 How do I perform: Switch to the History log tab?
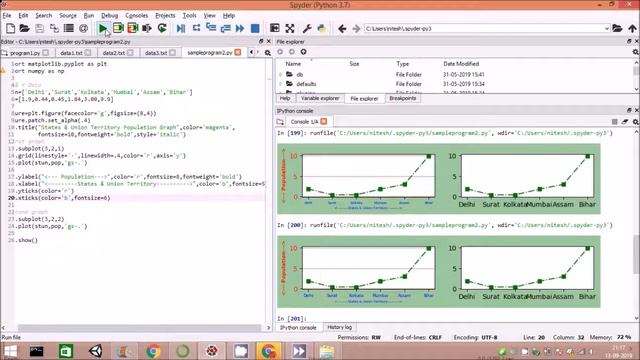[339, 327]
